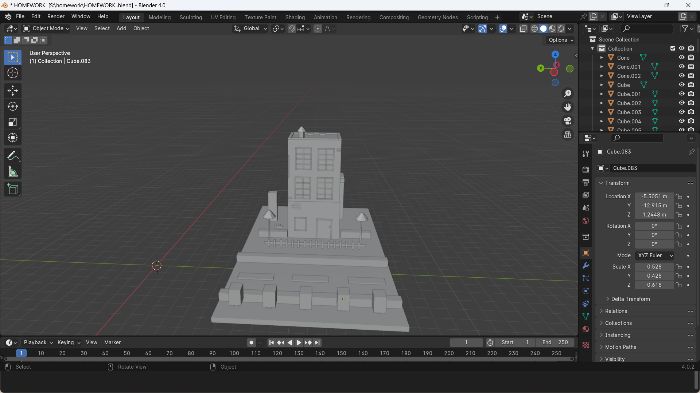
Task: Disable rendering for Cube with camera icon
Action: pos(691,85)
